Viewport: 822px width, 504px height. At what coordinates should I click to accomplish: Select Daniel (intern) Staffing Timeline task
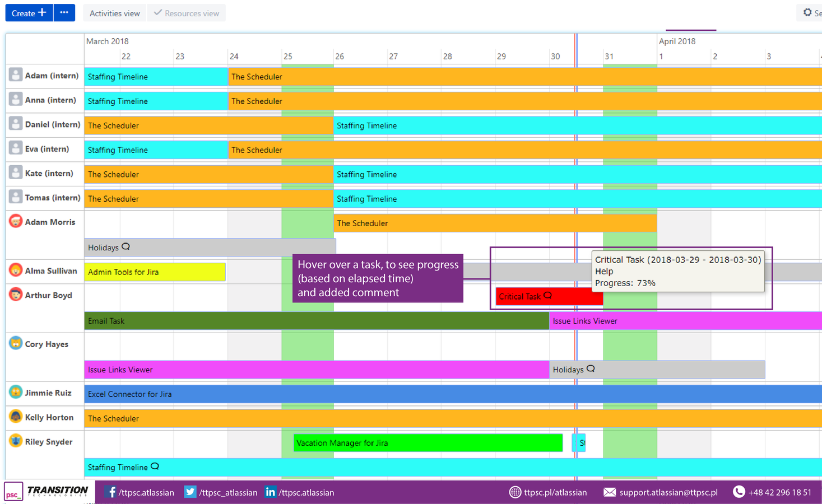pos(578,125)
